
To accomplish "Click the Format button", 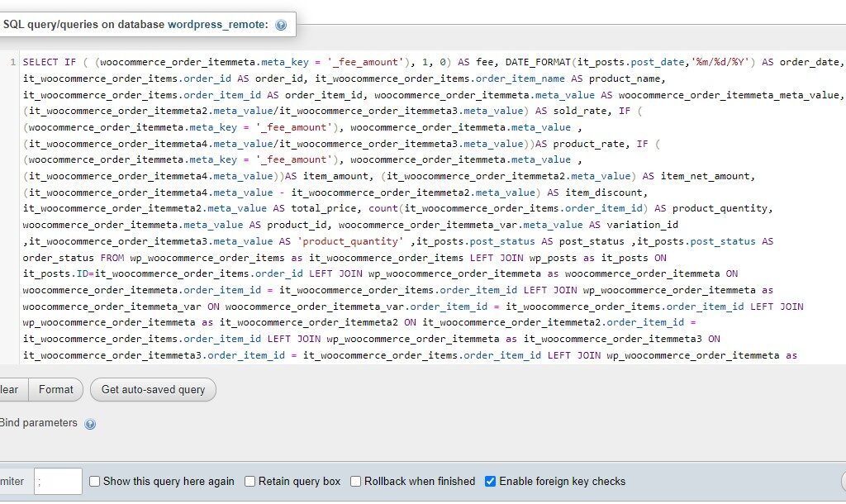I will pyautogui.click(x=55, y=389).
